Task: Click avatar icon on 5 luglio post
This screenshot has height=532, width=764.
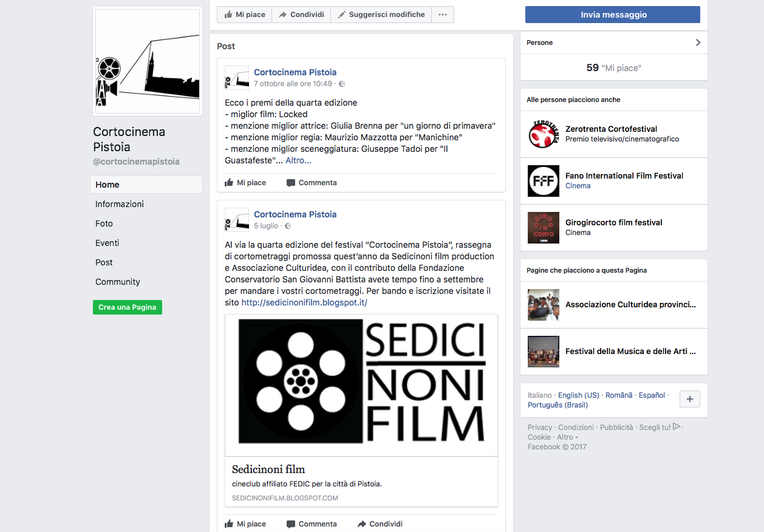Action: (237, 220)
